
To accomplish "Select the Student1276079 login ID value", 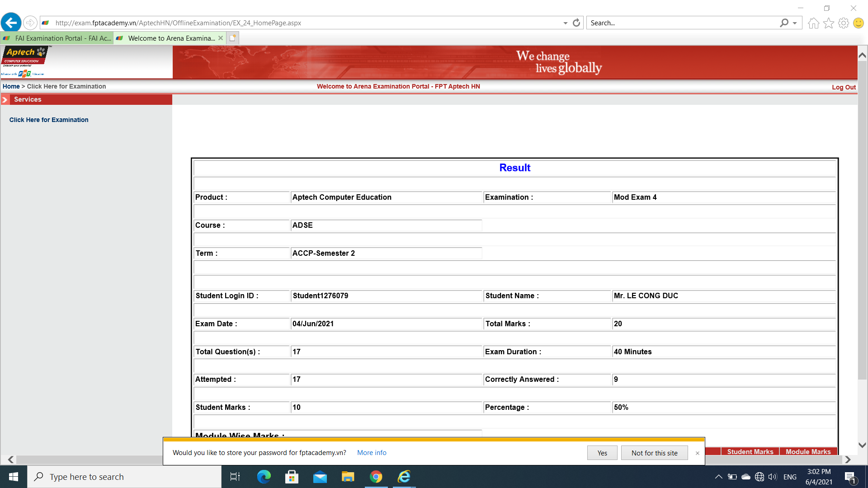I will pos(321,296).
